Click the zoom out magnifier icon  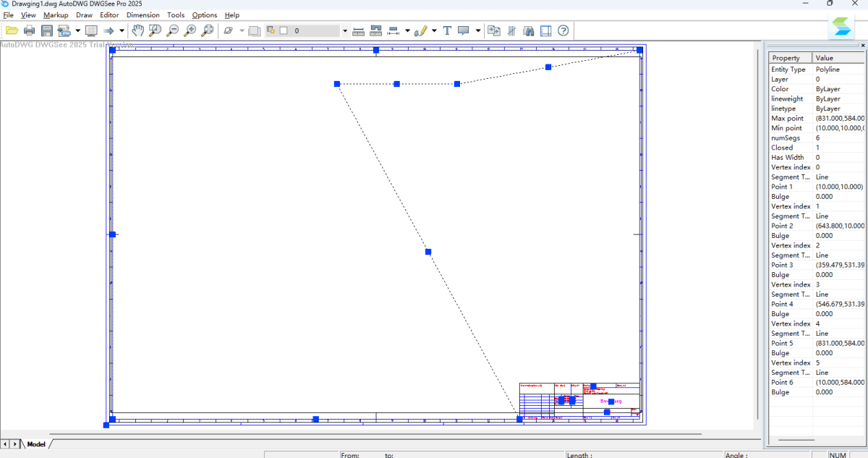tap(172, 30)
